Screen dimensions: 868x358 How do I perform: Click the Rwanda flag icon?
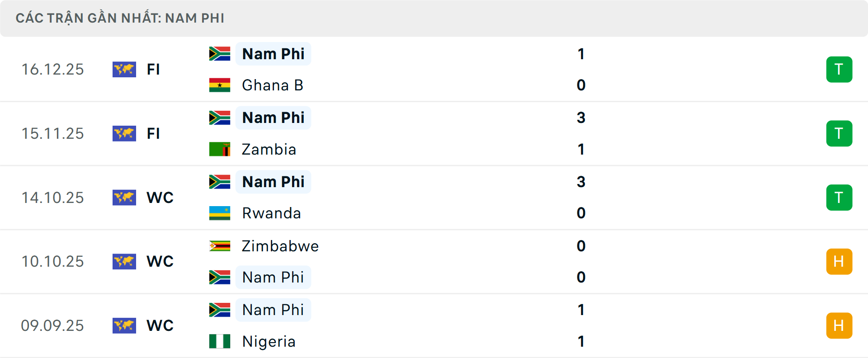click(x=220, y=213)
